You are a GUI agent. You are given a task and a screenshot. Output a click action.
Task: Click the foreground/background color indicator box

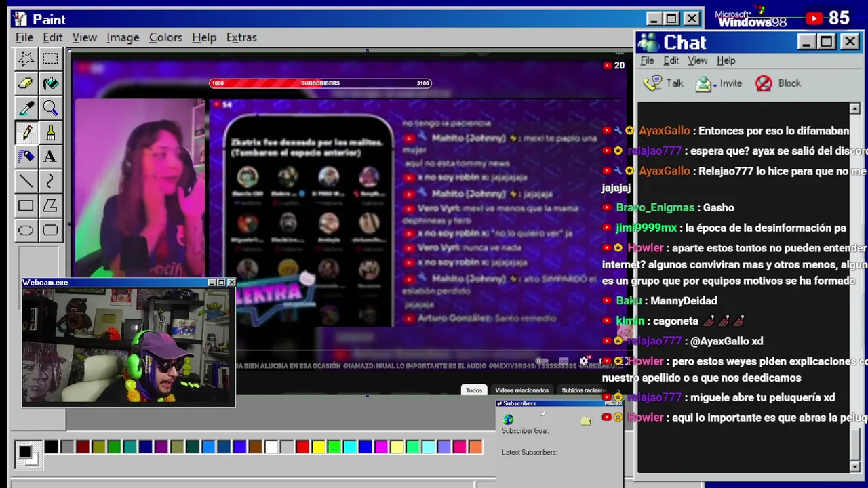(27, 453)
